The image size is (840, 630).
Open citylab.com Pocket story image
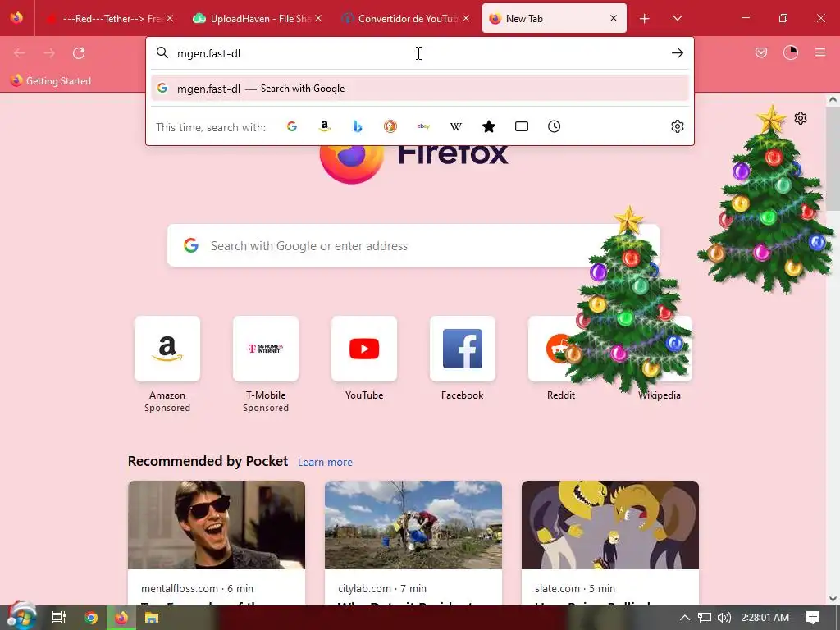point(413,525)
